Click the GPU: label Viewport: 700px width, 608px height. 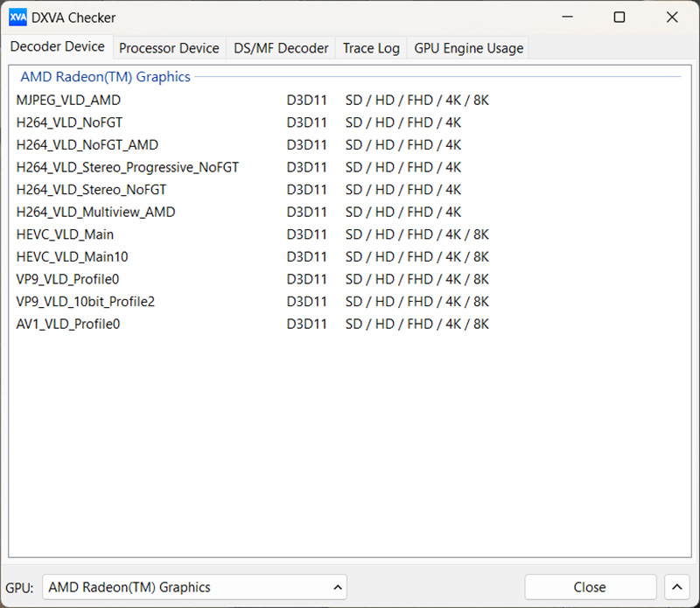click(x=19, y=588)
